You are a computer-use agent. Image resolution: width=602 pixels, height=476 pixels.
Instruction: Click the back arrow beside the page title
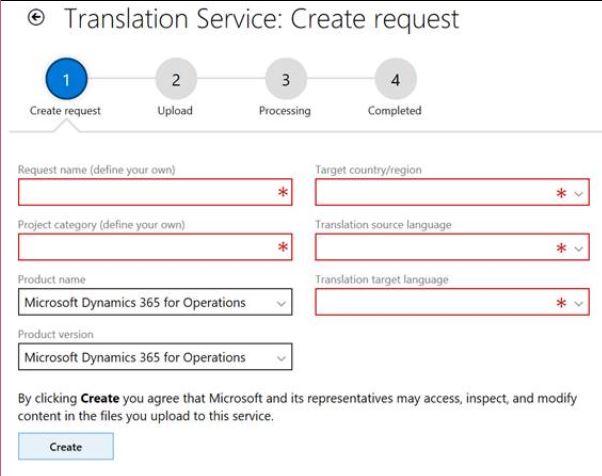click(37, 20)
